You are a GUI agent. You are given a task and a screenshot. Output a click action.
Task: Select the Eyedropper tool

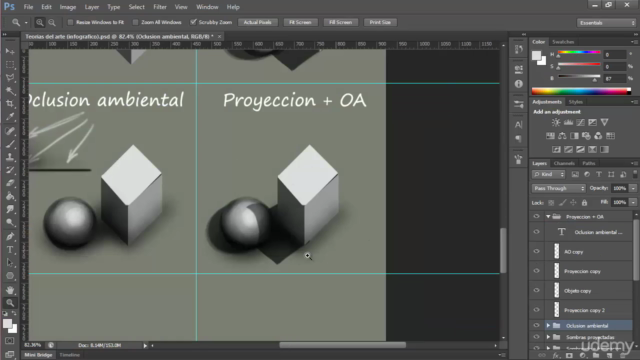click(10, 117)
